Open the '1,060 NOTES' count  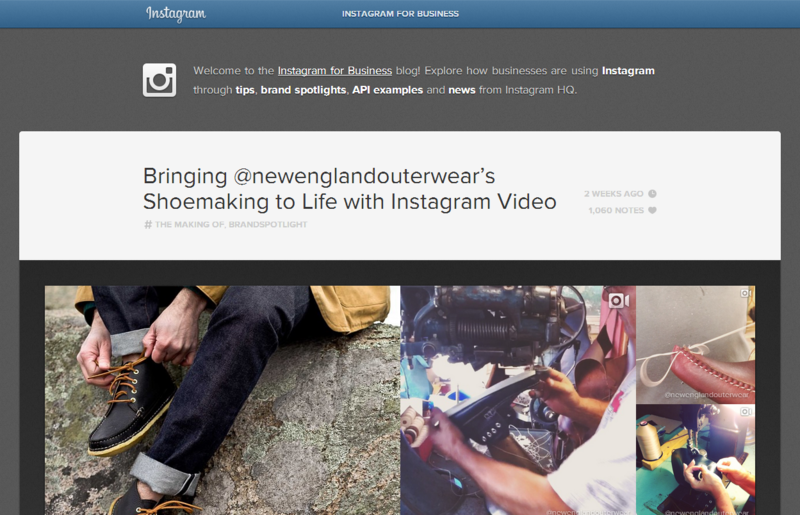(616, 210)
